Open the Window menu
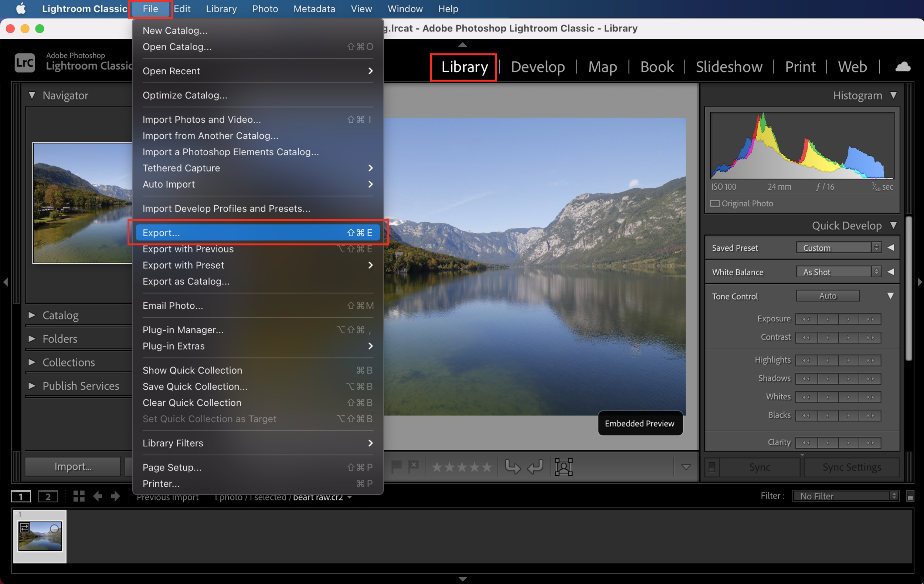The height and width of the screenshot is (584, 924). click(x=405, y=9)
